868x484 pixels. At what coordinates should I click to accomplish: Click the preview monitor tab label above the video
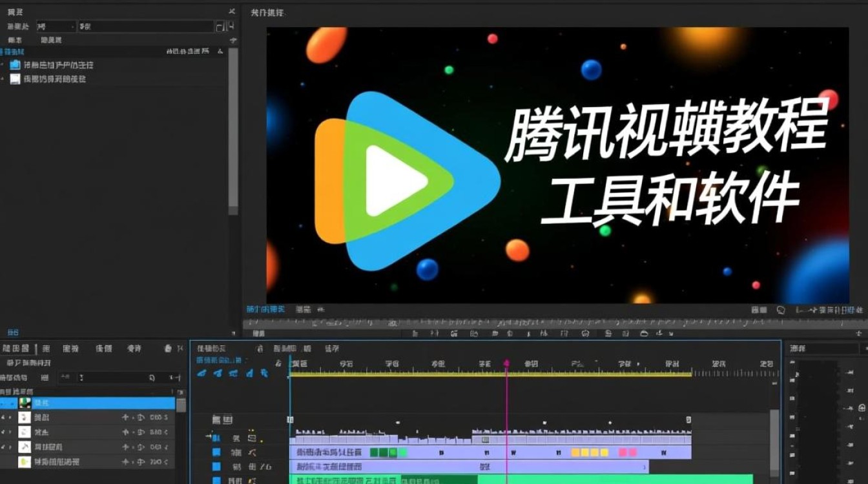coord(267,12)
